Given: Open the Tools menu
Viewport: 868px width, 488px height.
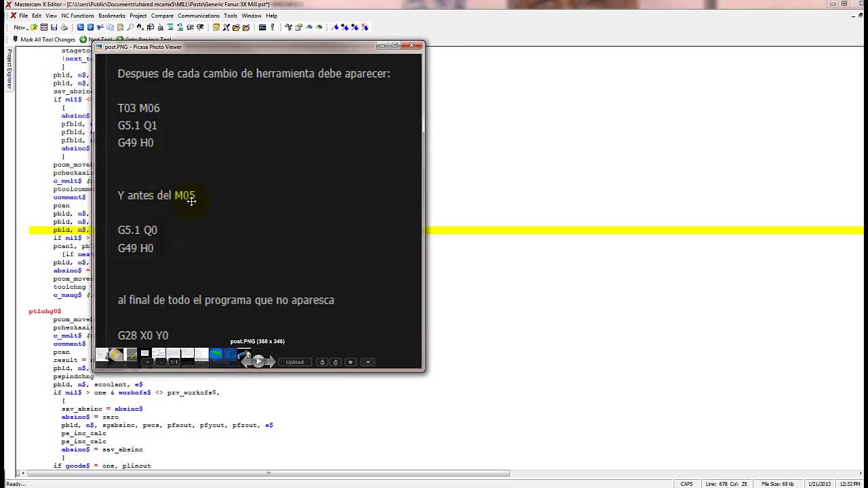Looking at the screenshot, I should [231, 16].
